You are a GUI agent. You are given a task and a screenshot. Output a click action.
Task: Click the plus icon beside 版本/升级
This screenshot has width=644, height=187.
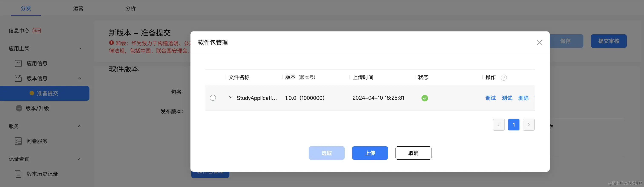click(19, 108)
